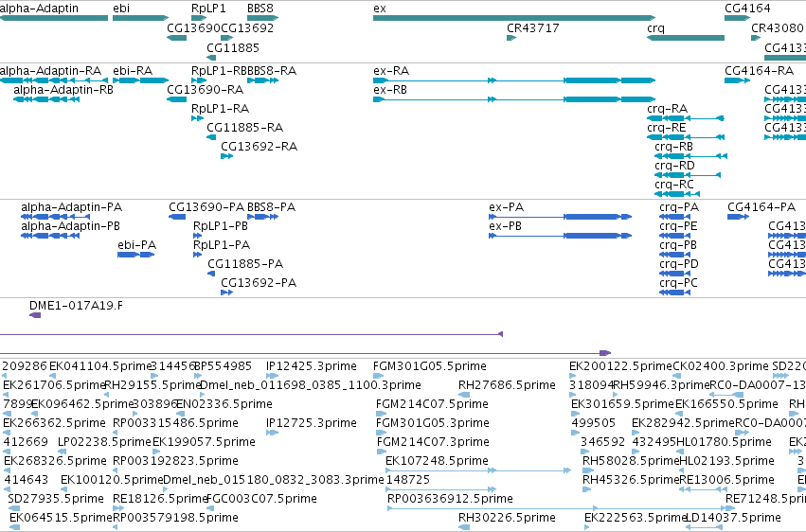Select the ex-PB CDS label

pos(506,226)
